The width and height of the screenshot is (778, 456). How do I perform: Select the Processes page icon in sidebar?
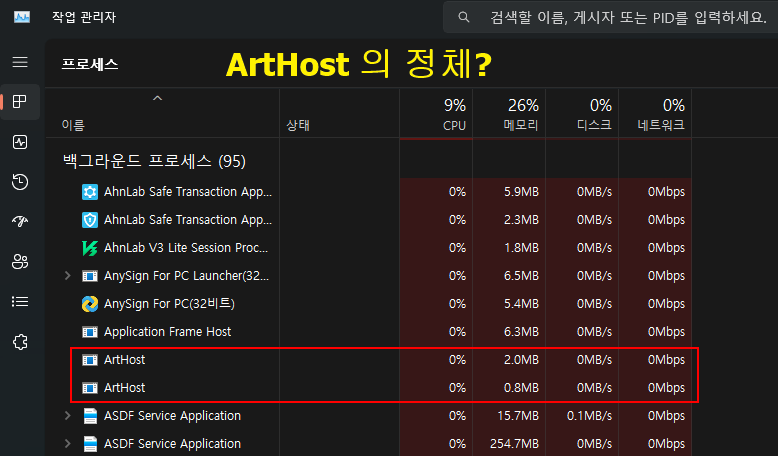(x=20, y=102)
